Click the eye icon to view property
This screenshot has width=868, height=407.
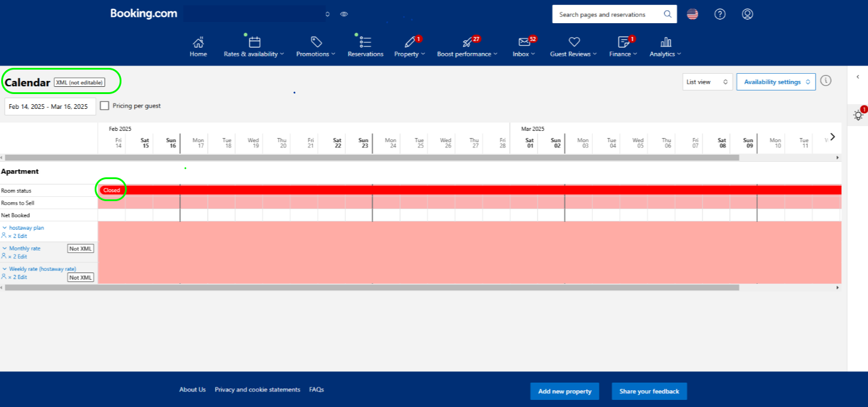344,14
